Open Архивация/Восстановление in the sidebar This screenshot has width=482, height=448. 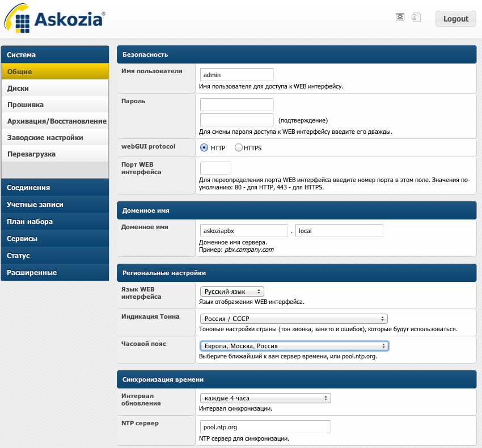pyautogui.click(x=55, y=121)
